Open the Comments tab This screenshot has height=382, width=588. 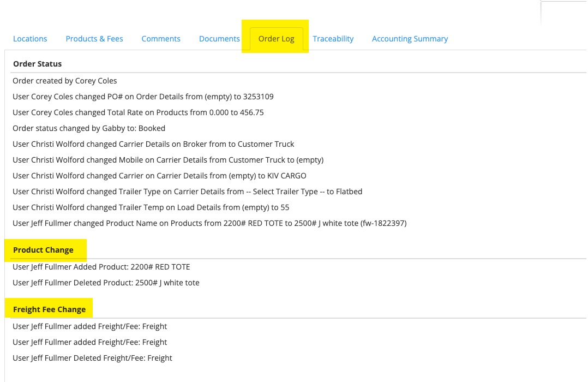pos(161,39)
